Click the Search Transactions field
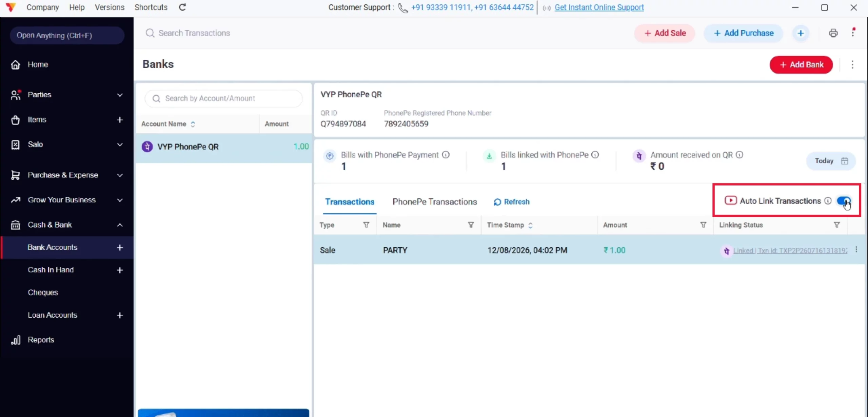Image resolution: width=868 pixels, height=417 pixels. [x=194, y=33]
